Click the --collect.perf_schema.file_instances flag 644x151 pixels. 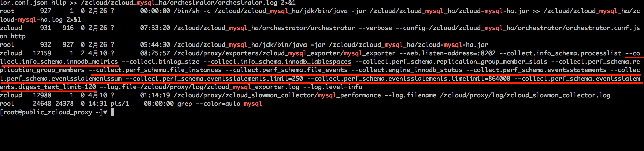(x=155, y=70)
